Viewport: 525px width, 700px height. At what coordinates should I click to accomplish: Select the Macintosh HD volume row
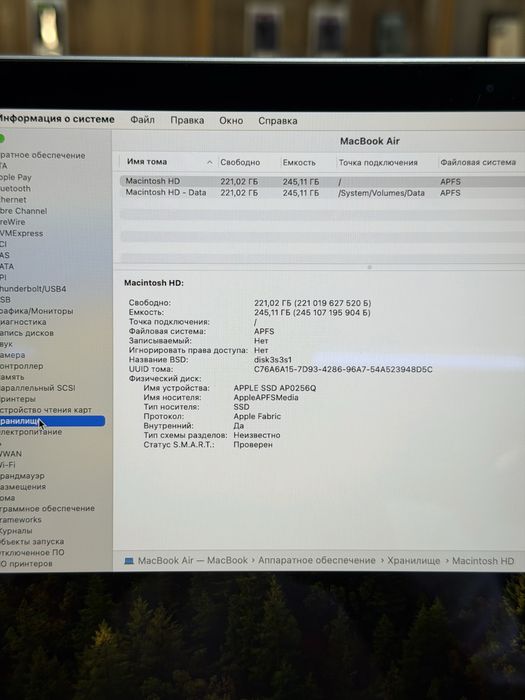(x=322, y=181)
